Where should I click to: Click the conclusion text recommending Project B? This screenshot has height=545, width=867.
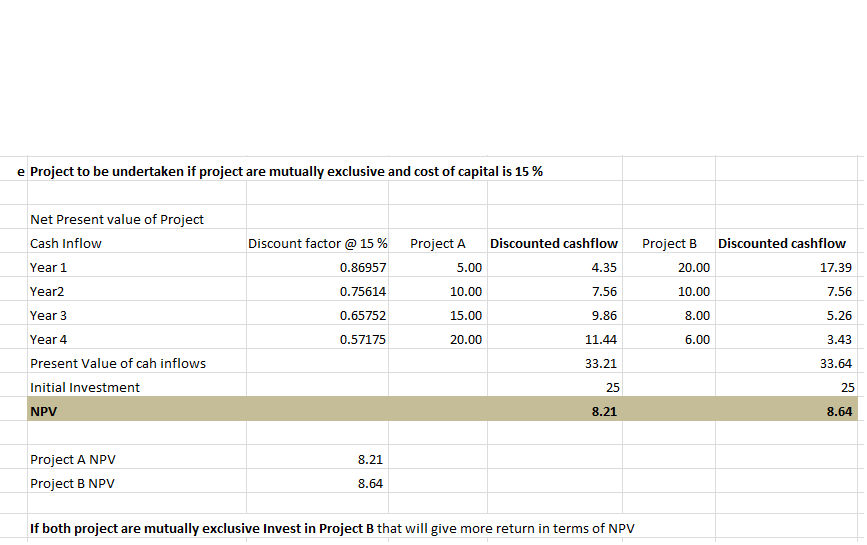[332, 529]
